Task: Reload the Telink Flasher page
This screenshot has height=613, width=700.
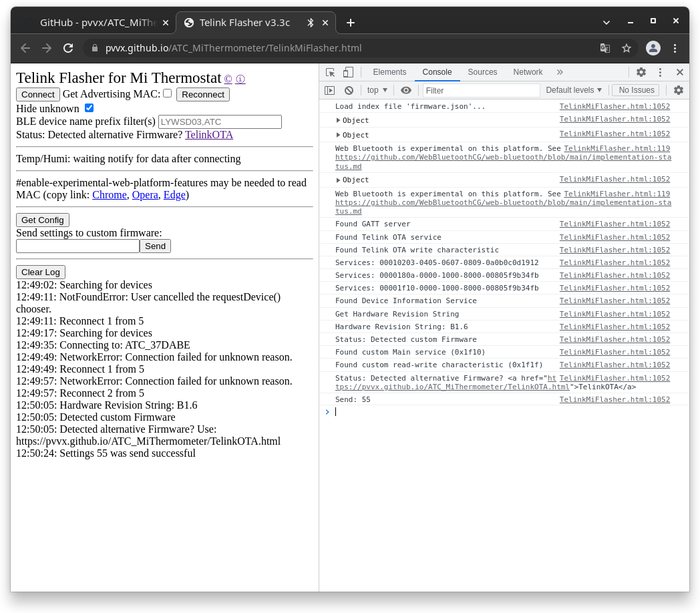Action: pos(68,48)
